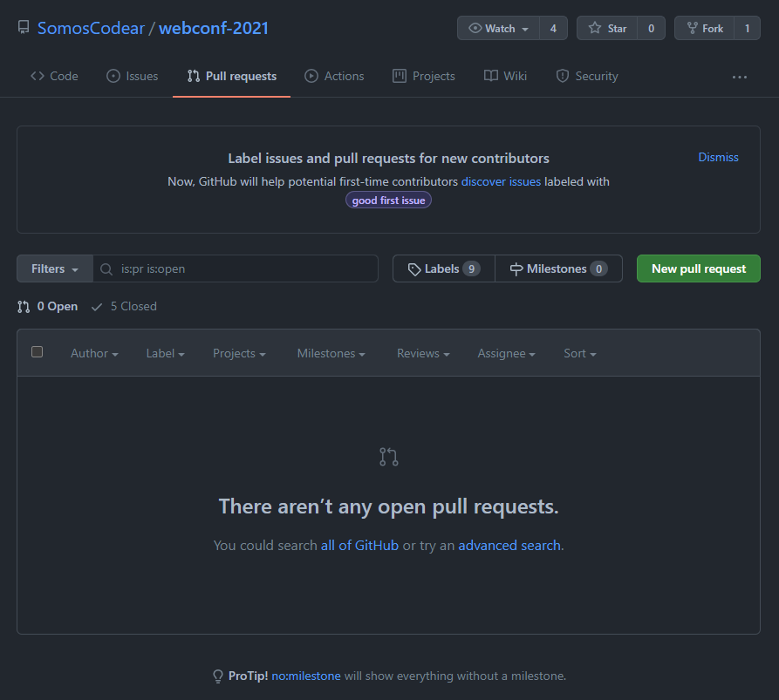Follow the all of GitHub link
Image resolution: width=779 pixels, height=700 pixels.
pyautogui.click(x=359, y=546)
